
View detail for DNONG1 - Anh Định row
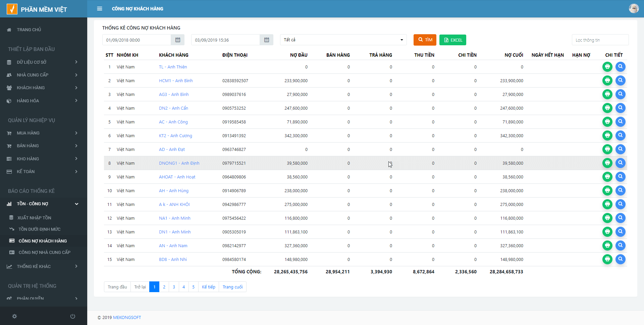point(621,163)
